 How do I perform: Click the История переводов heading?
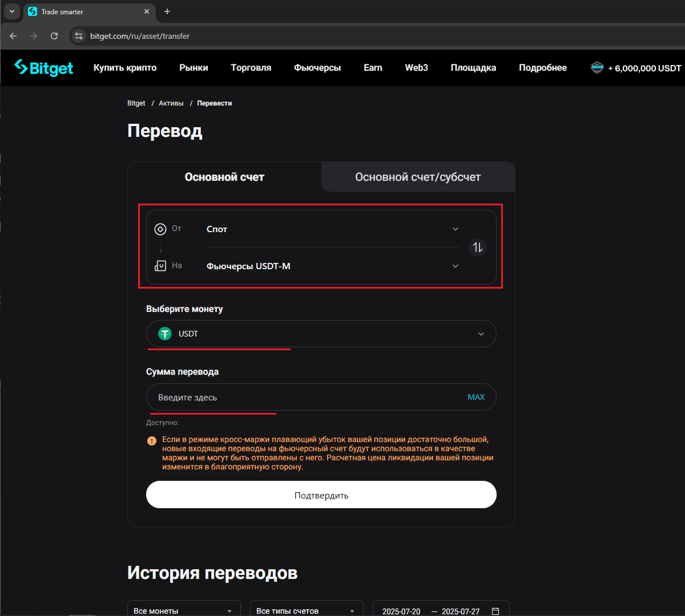[212, 573]
